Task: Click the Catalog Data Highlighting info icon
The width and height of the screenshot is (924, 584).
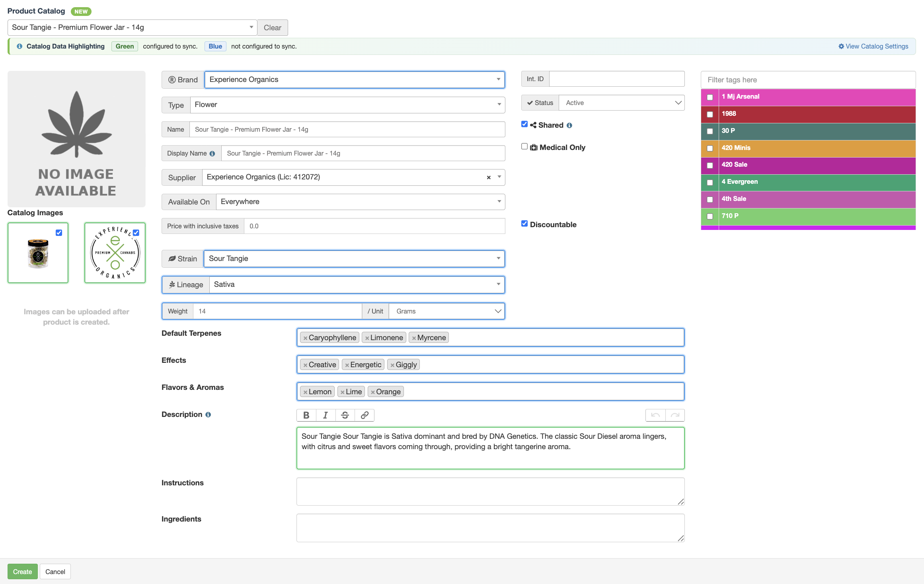Action: pyautogui.click(x=19, y=47)
